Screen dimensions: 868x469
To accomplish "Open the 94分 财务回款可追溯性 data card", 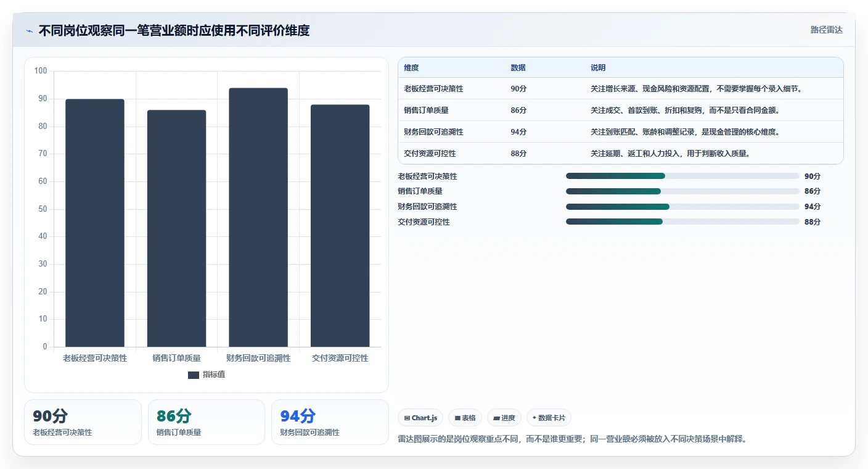I will (x=330, y=422).
